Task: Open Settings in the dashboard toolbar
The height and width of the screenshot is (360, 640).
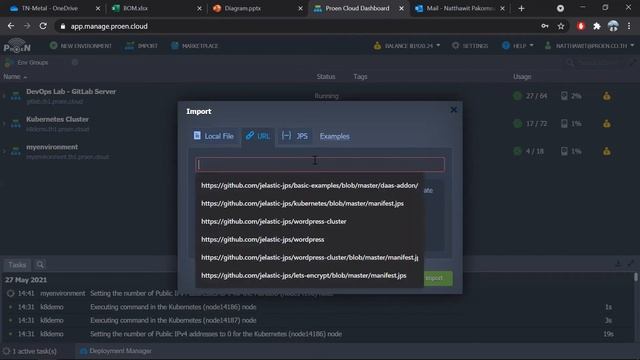Action: (x=470, y=46)
